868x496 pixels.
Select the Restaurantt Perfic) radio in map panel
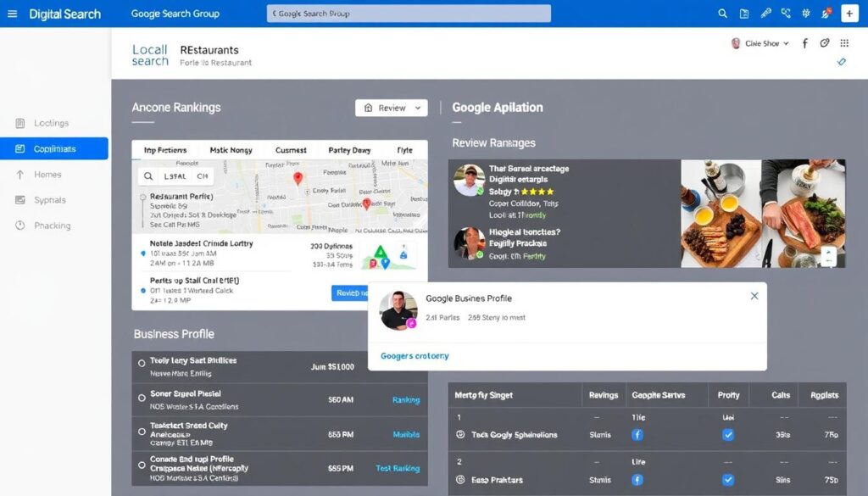pyautogui.click(x=142, y=197)
